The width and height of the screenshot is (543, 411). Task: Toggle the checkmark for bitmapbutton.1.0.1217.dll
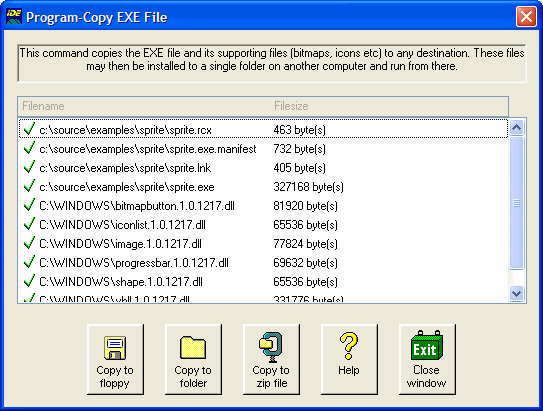click(29, 205)
